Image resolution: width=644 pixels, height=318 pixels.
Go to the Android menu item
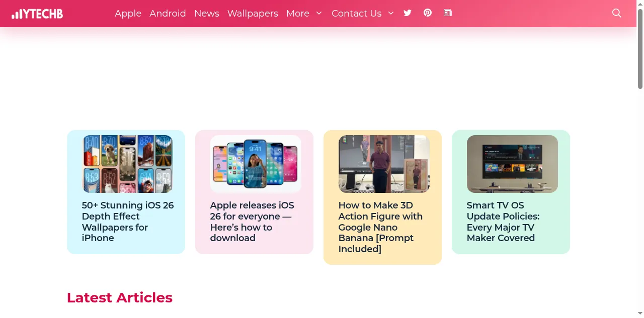[168, 14]
